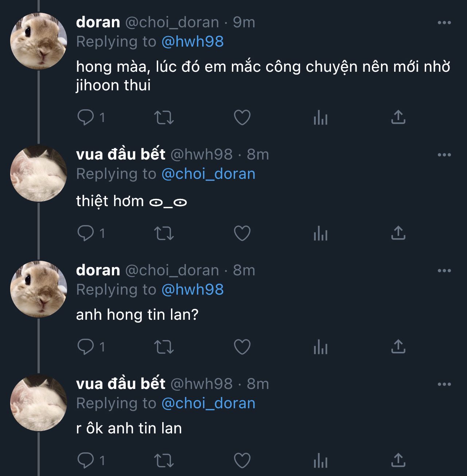View analytics of doran's first tweet
The height and width of the screenshot is (476, 467).
[x=320, y=118]
